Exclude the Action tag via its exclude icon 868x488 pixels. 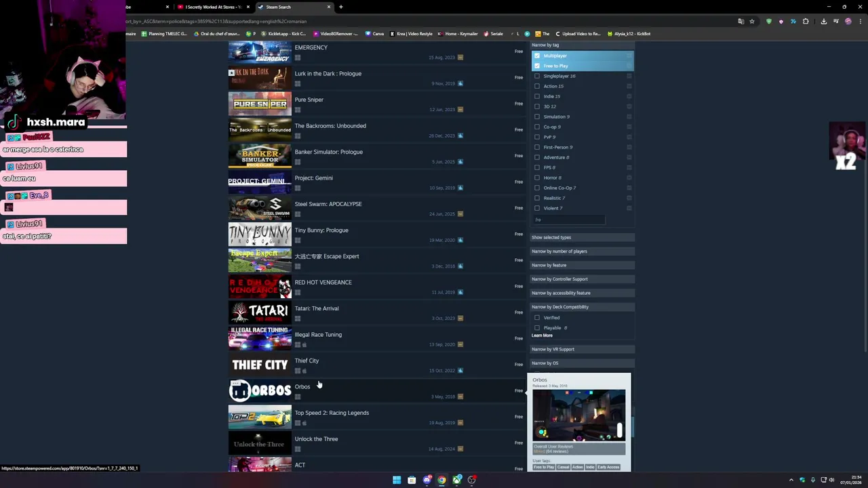pyautogui.click(x=629, y=86)
